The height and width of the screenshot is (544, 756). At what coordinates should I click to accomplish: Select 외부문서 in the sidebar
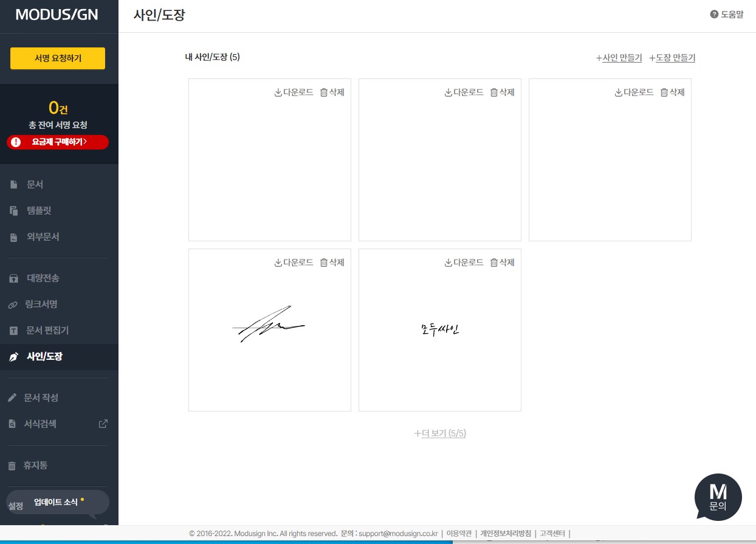13,237
